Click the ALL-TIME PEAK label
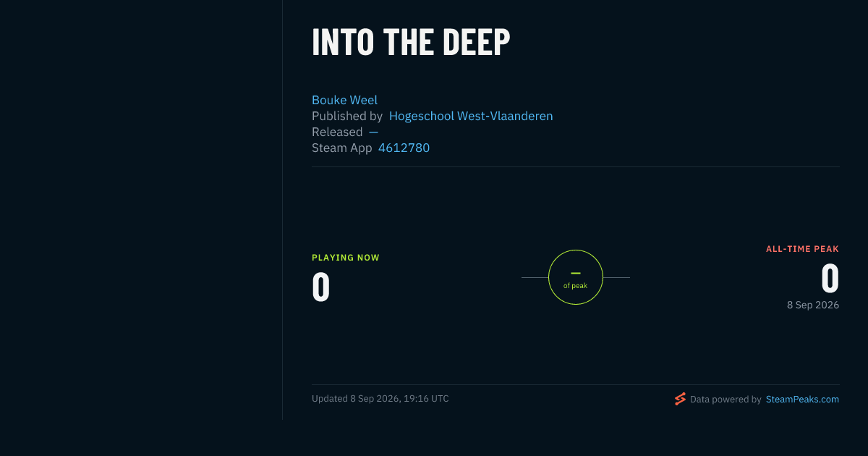Screen dimensions: 868x456 pyautogui.click(x=802, y=249)
